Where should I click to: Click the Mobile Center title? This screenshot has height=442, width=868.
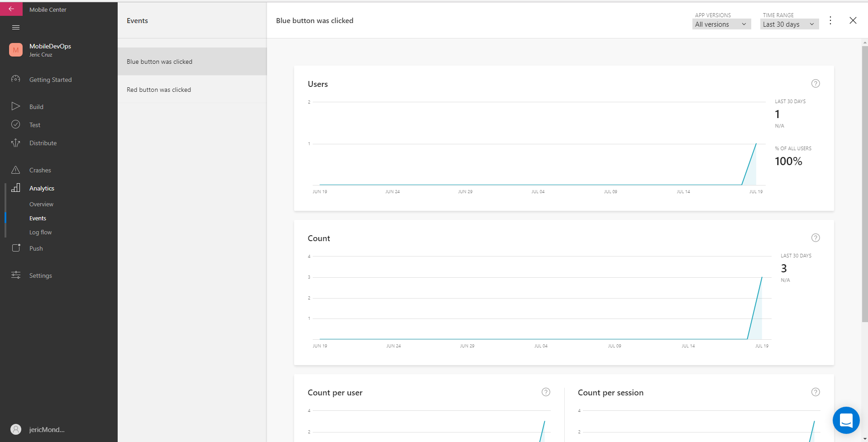pyautogui.click(x=48, y=10)
